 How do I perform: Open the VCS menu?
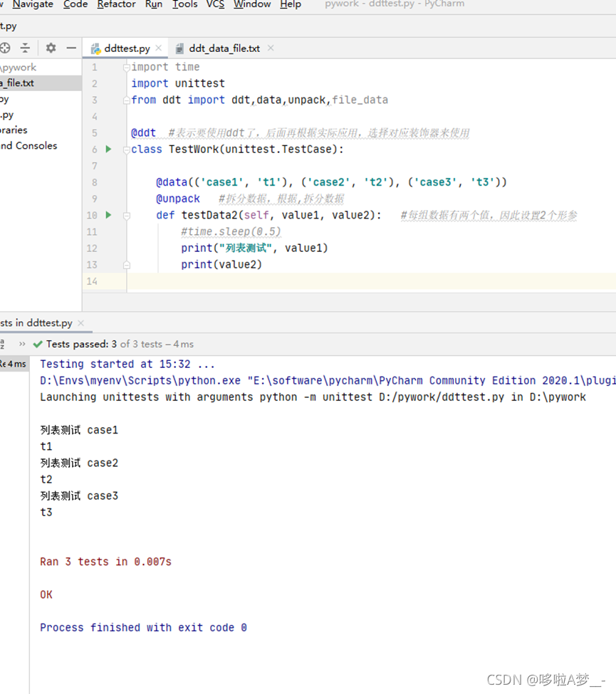coord(215,4)
